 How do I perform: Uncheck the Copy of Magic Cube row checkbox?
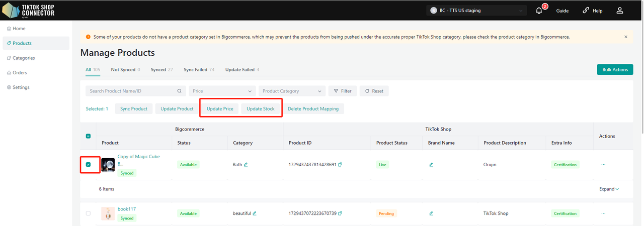coord(88,164)
